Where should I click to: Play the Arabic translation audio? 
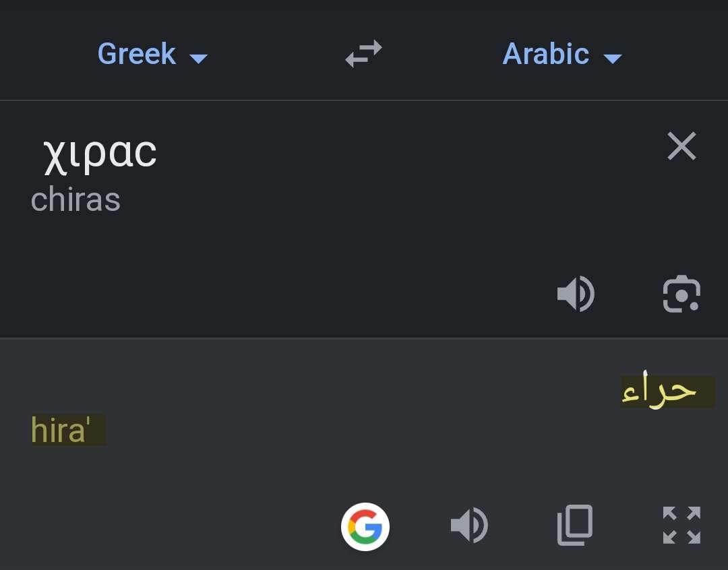468,526
